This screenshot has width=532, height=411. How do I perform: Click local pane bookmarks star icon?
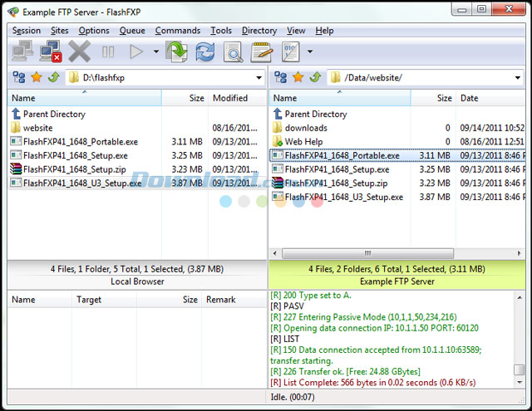36,78
